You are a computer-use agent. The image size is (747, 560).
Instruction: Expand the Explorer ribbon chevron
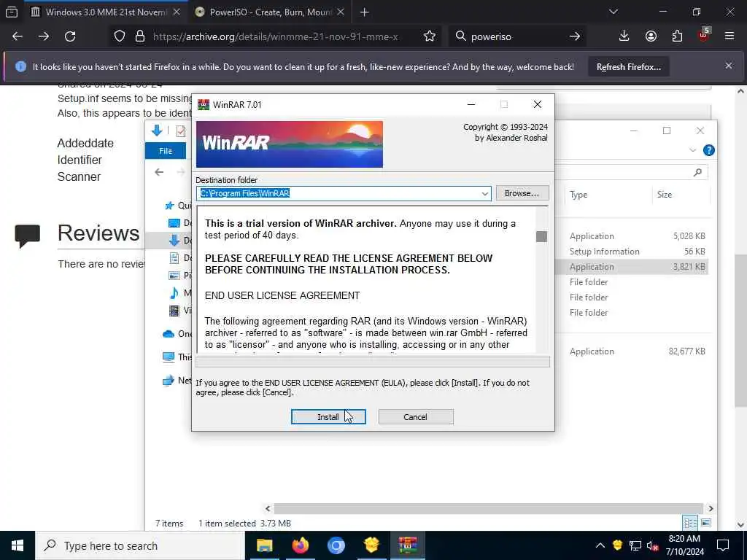[x=693, y=150]
